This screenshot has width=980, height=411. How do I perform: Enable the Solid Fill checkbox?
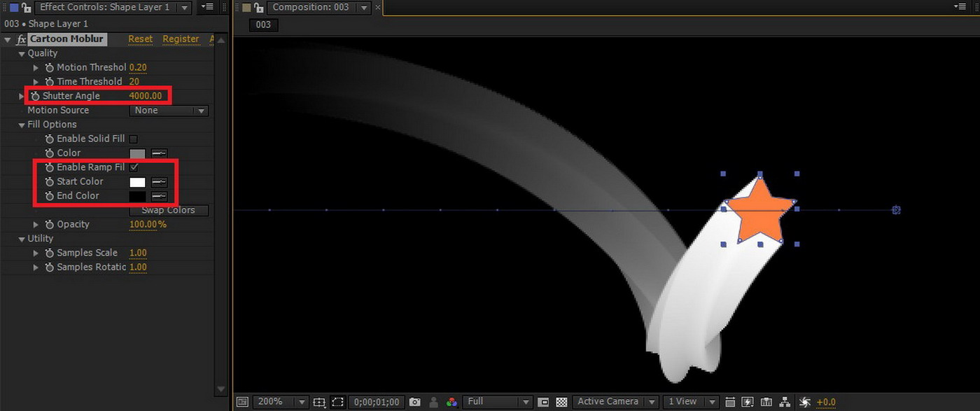coord(134,139)
